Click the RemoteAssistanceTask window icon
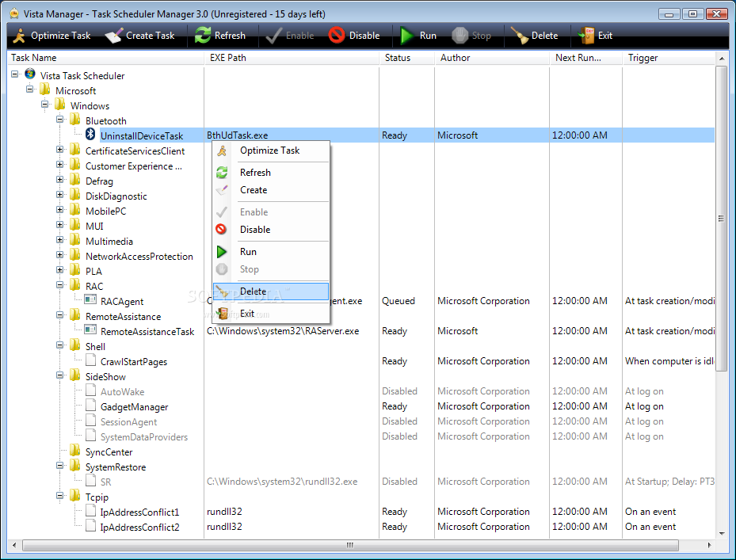Image resolution: width=736 pixels, height=560 pixels. [90, 330]
